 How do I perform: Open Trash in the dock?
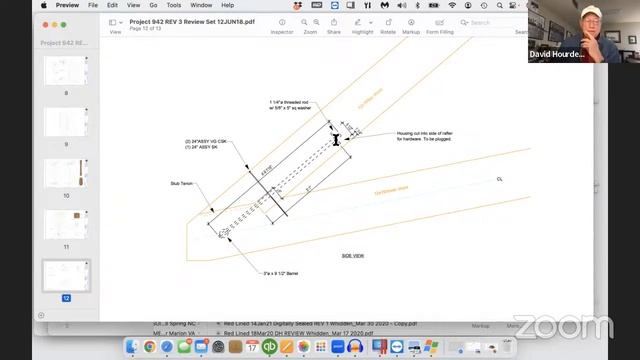click(507, 347)
